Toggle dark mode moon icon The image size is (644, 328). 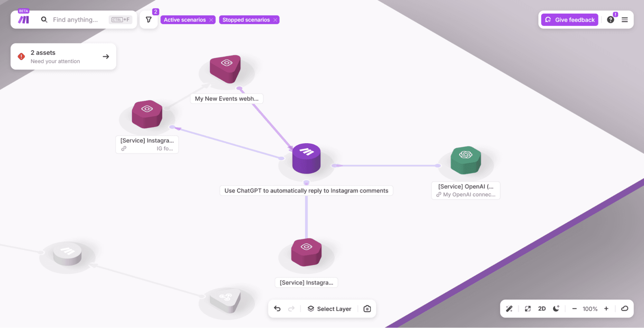tap(556, 309)
